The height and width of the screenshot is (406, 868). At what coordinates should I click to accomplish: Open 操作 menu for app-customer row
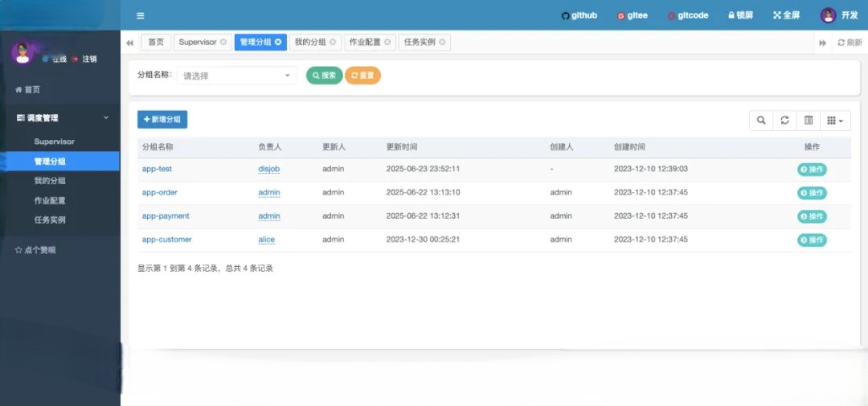pos(812,240)
